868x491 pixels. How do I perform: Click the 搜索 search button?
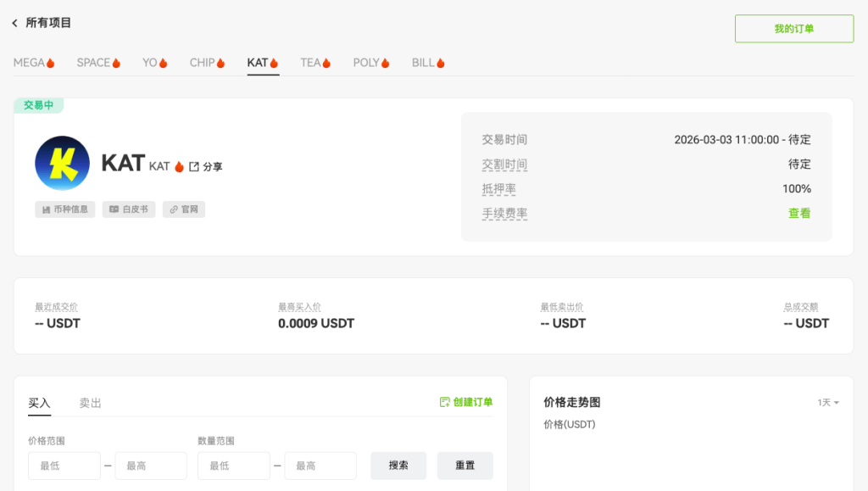(x=398, y=465)
